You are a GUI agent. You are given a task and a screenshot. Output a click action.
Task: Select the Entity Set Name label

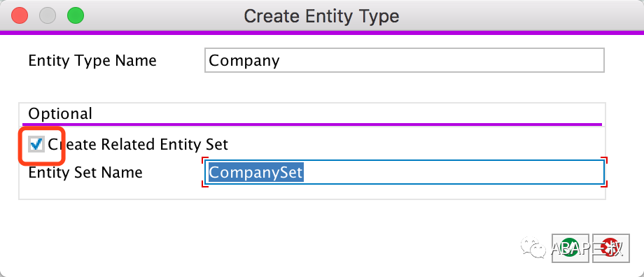(x=85, y=172)
